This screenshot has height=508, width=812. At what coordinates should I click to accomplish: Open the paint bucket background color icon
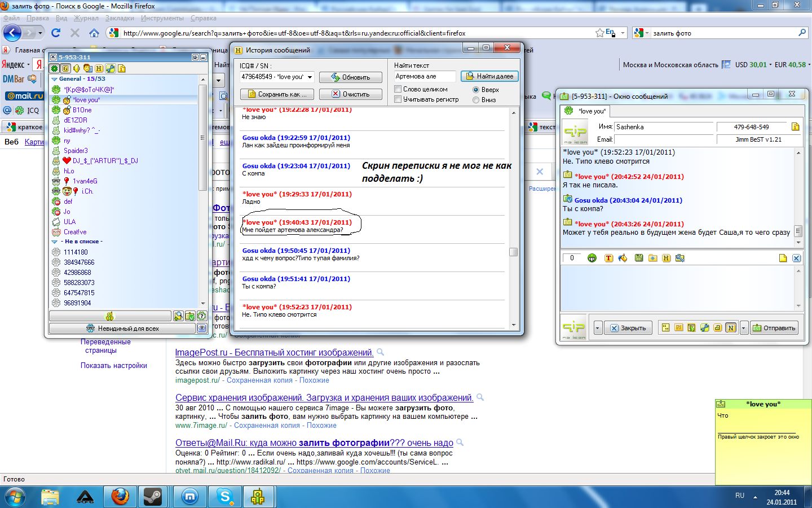[623, 258]
